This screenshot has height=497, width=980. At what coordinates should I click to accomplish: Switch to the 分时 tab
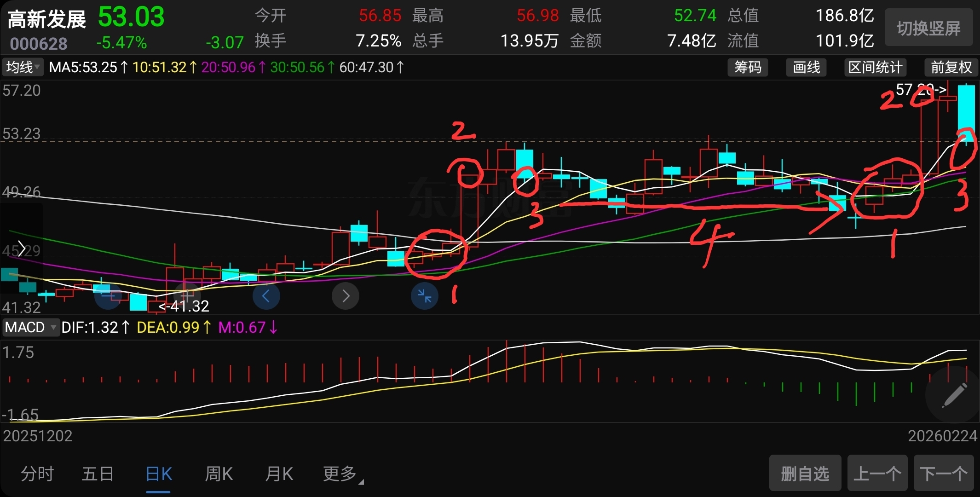(x=37, y=474)
